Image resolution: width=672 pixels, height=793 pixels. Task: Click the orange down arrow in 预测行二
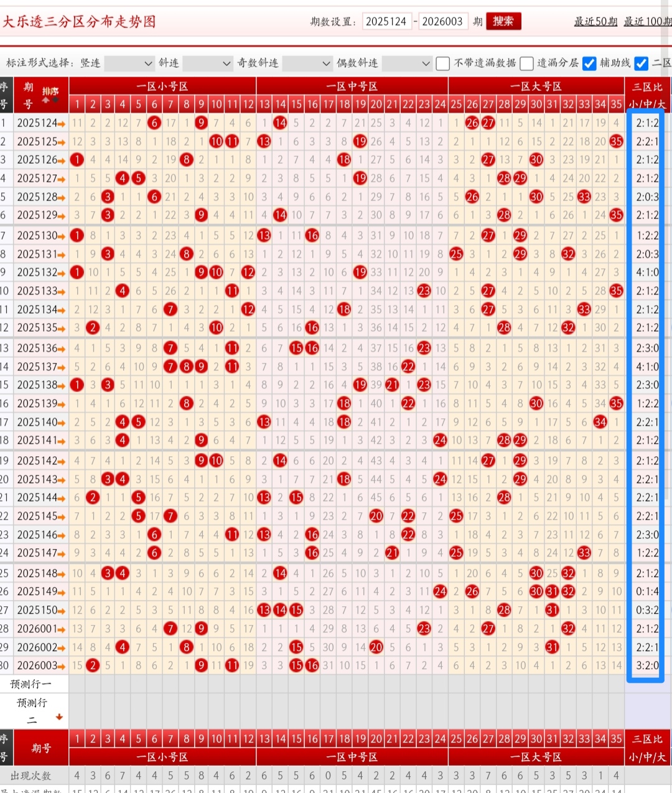point(59,717)
